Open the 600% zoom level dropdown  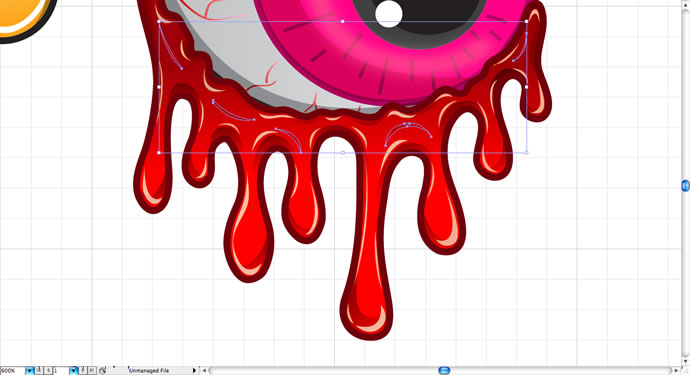point(29,371)
